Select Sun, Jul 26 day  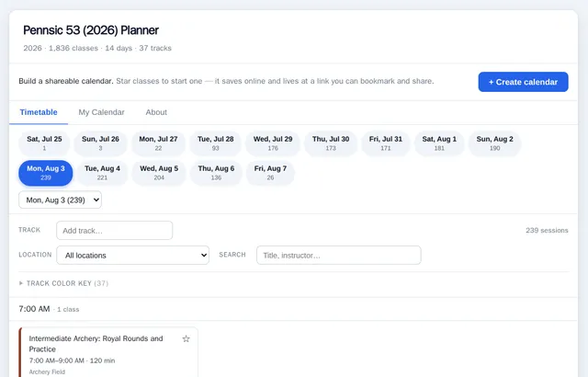point(100,143)
